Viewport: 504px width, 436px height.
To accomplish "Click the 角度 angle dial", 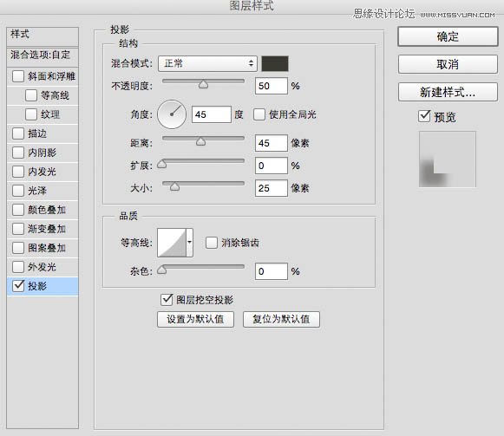I will [x=172, y=114].
